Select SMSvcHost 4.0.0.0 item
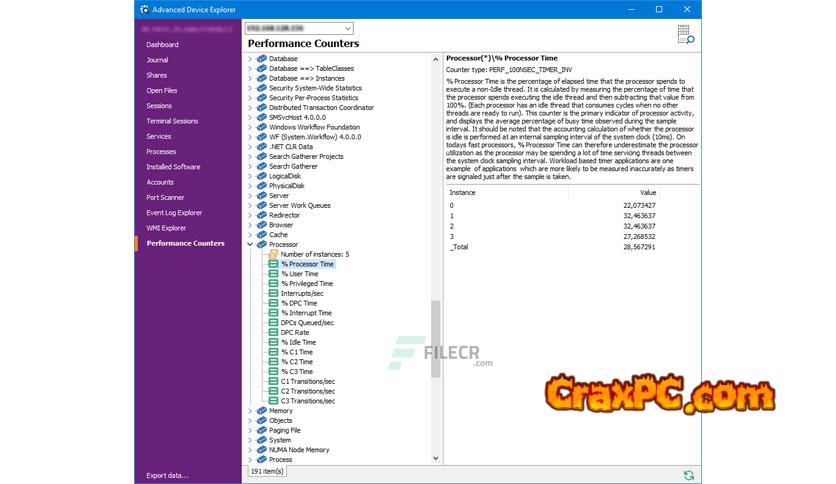 click(297, 117)
